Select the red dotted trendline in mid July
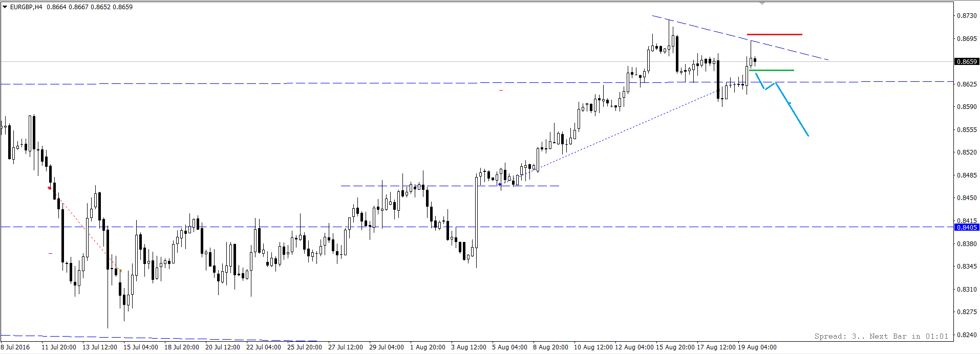Image resolution: width=980 pixels, height=354 pixels. [86, 229]
